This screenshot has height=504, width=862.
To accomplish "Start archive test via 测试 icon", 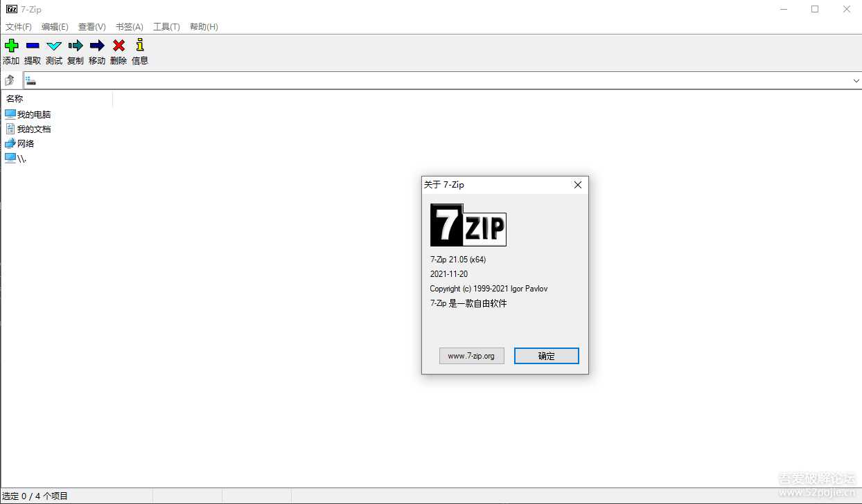I will pyautogui.click(x=53, y=50).
